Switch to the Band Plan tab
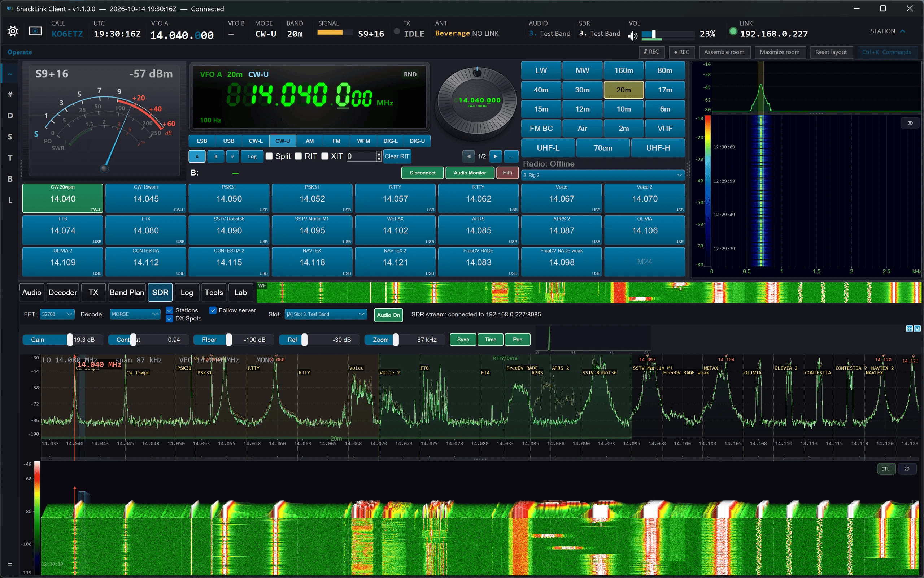The height and width of the screenshot is (578, 924). (x=127, y=293)
